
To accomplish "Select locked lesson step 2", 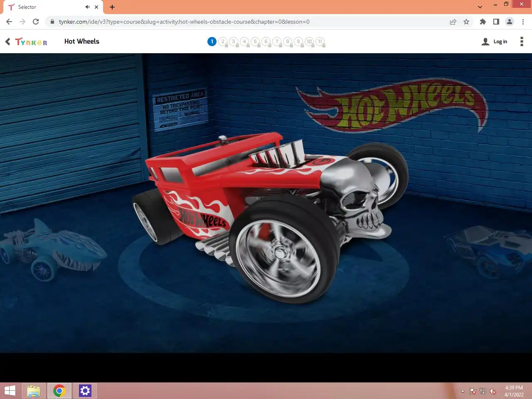I will tap(223, 42).
